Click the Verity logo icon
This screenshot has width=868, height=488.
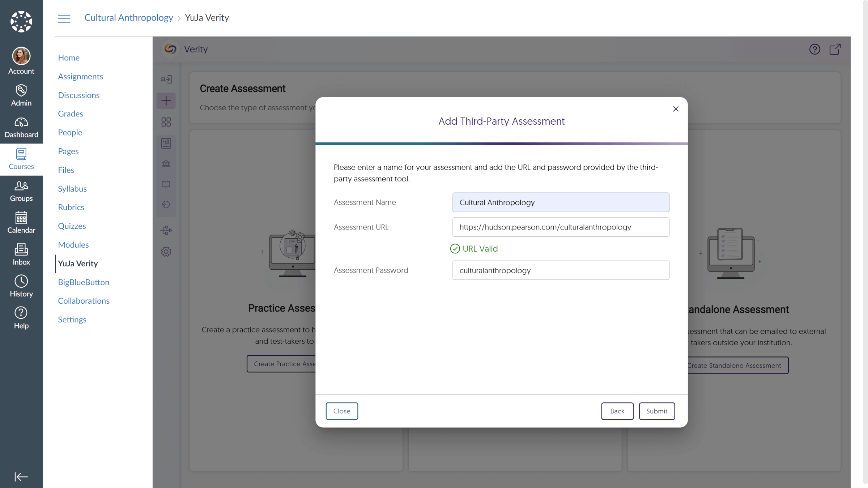click(x=170, y=49)
